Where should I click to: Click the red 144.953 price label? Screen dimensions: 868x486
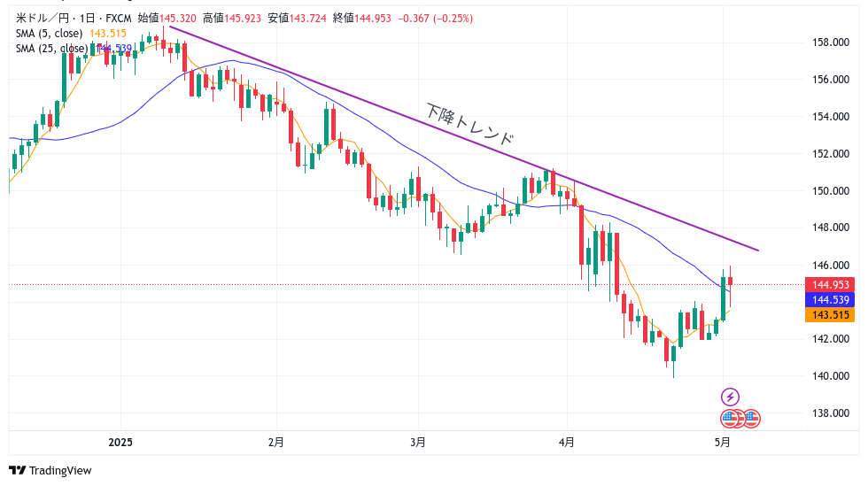[x=830, y=284]
